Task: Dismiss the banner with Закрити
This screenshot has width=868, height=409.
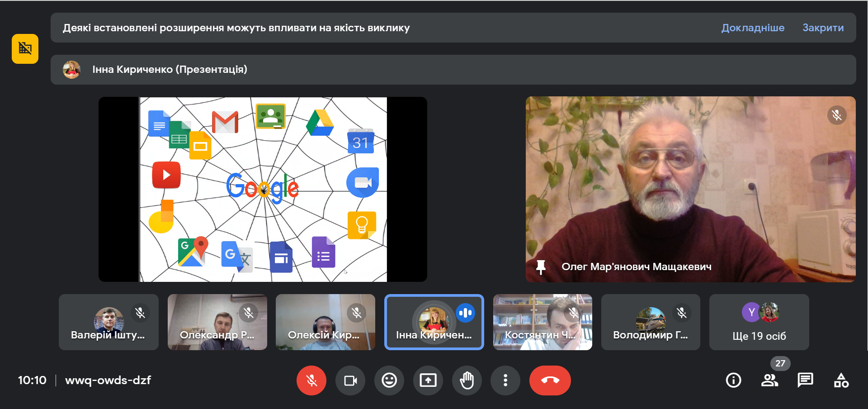Action: [x=823, y=28]
